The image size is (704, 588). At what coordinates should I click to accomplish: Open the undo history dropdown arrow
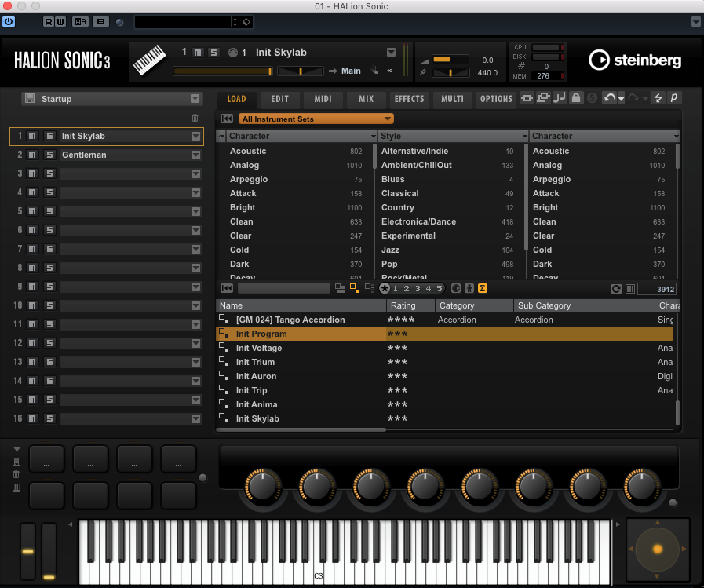[621, 99]
